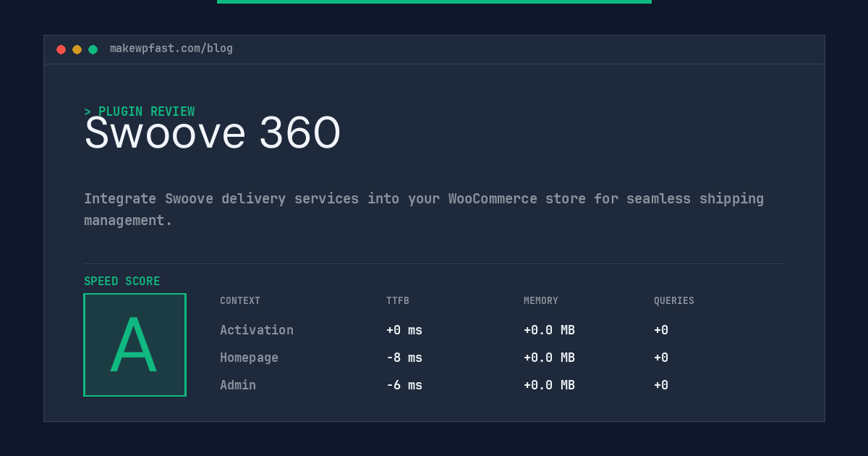
Task: Click the yellow window dot
Action: [x=77, y=49]
